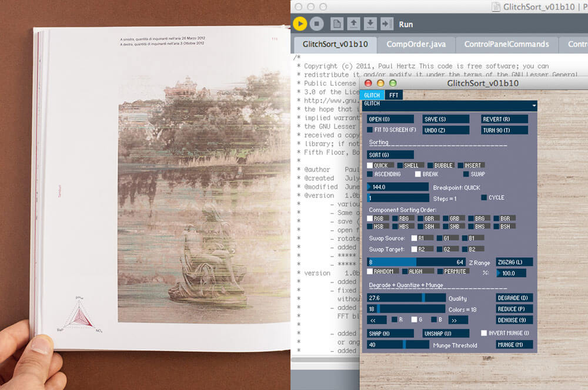Screen dimensions: 588x390
Task: Toggle the SWAP checkbox
Action: pos(466,174)
